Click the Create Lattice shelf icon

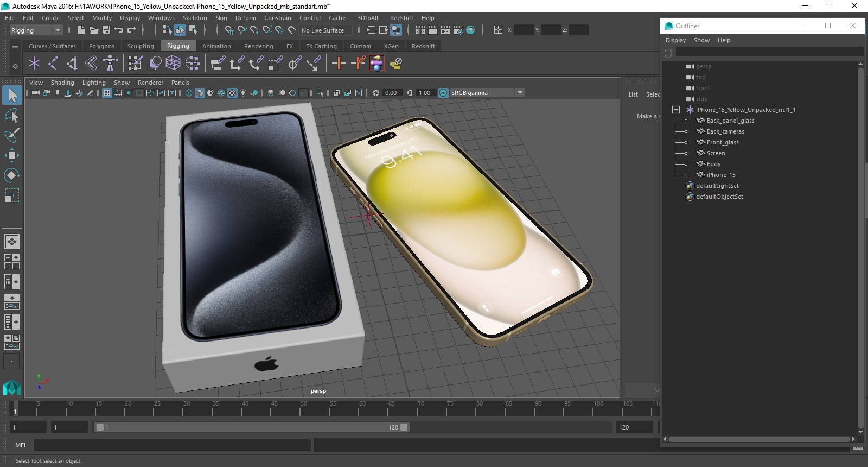pos(173,64)
